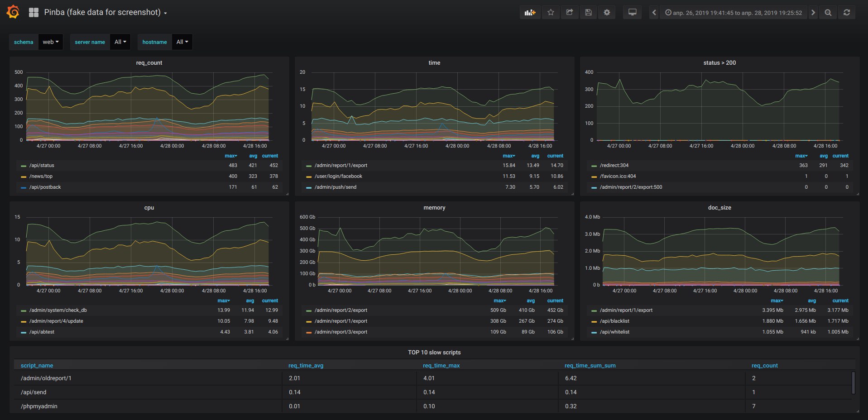The width and height of the screenshot is (868, 420).
Task: Open the time range picker
Action: click(734, 13)
